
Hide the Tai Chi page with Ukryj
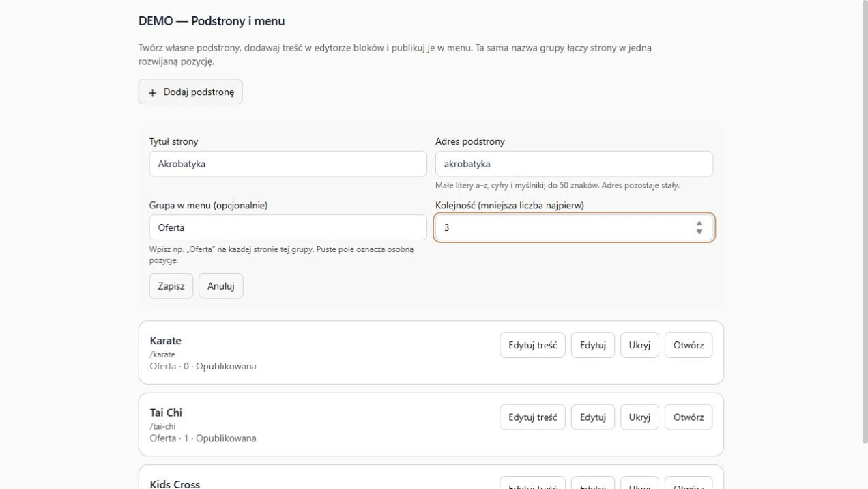tap(639, 417)
